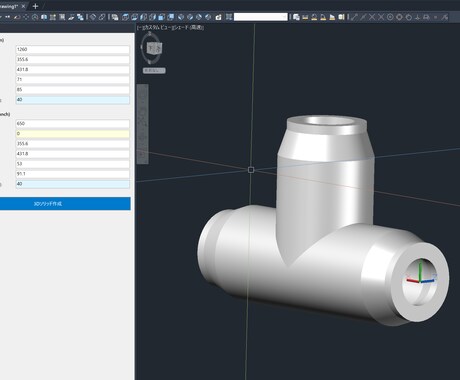This screenshot has height=380, width=460.
Task: Switch to the Back view cube icon
Action: [170, 17]
